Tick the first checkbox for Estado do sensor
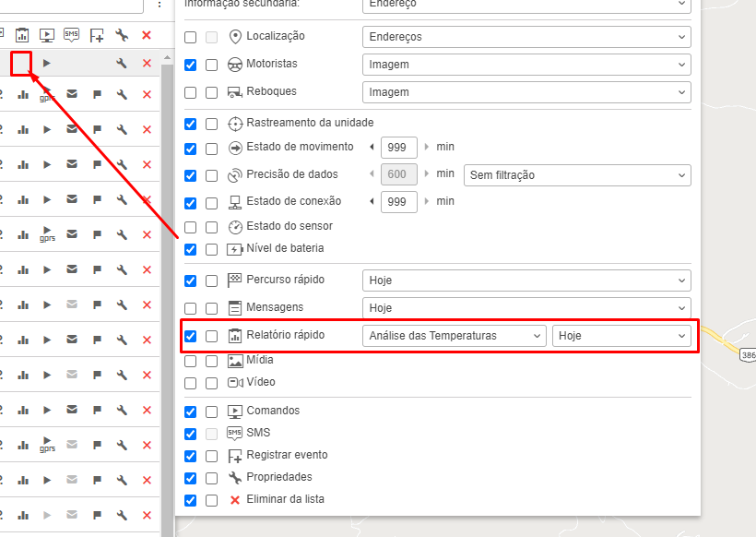 191,226
